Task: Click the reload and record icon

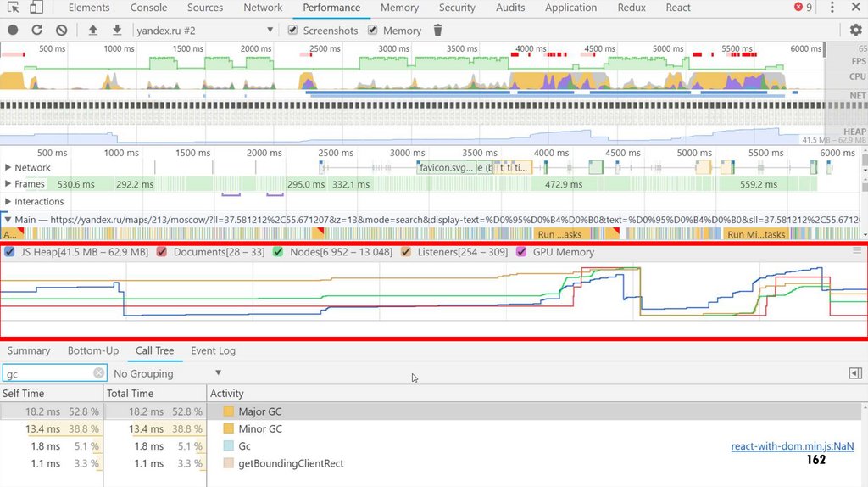Action: pos(37,30)
